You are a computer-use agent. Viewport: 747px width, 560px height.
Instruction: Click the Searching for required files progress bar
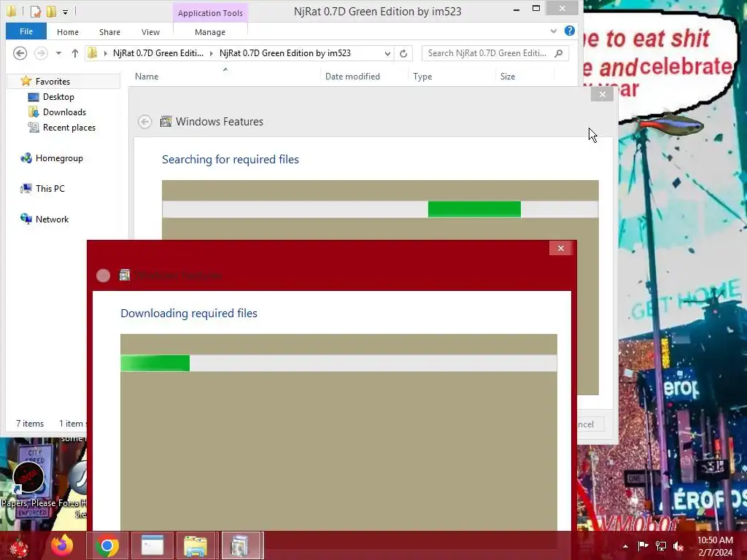tap(380, 209)
